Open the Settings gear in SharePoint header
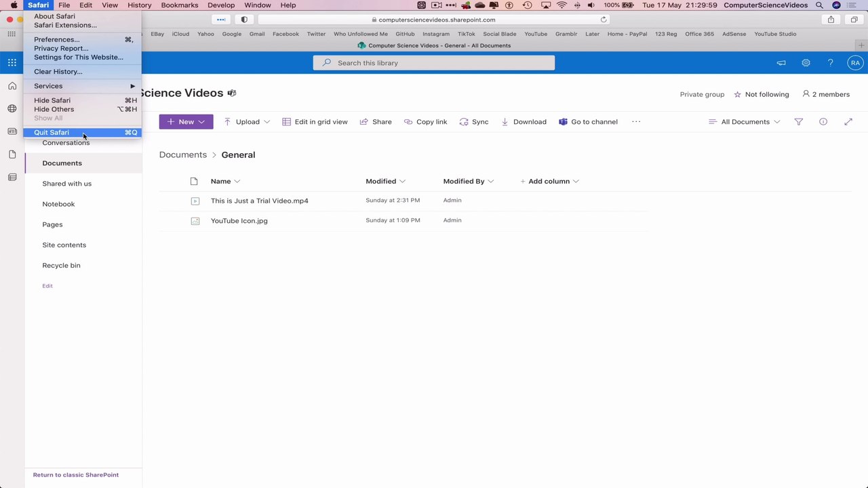Viewport: 868px width, 488px height. 806,62
